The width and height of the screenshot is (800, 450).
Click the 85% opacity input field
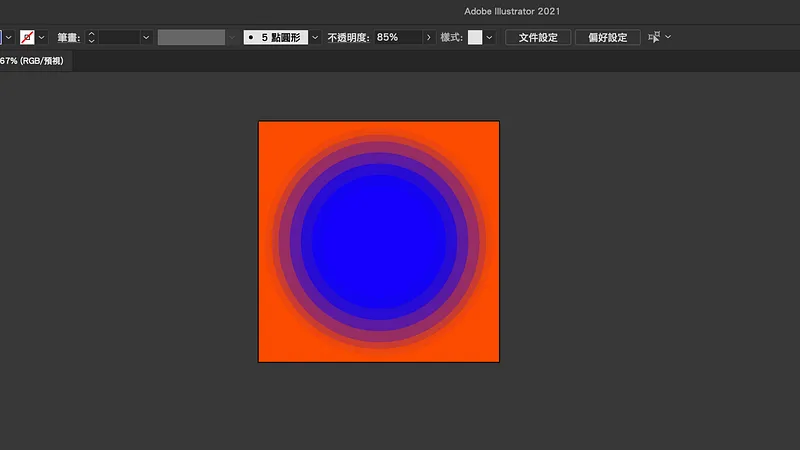(x=398, y=37)
